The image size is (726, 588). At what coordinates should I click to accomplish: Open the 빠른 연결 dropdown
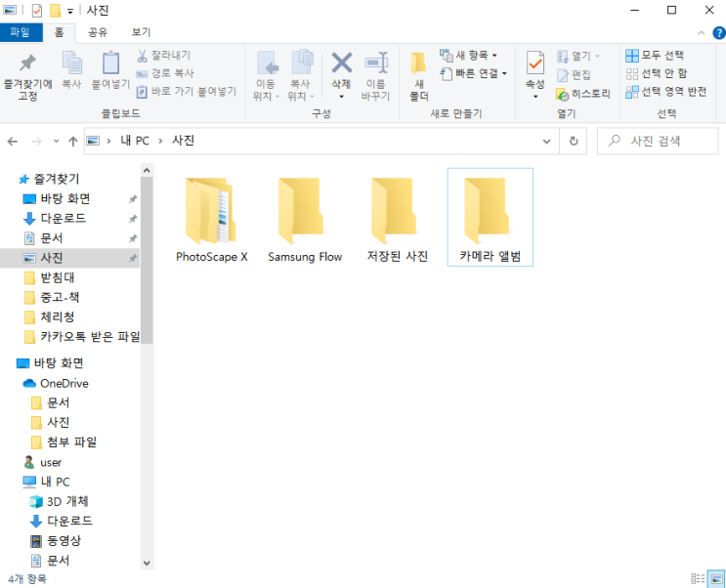pyautogui.click(x=473, y=73)
